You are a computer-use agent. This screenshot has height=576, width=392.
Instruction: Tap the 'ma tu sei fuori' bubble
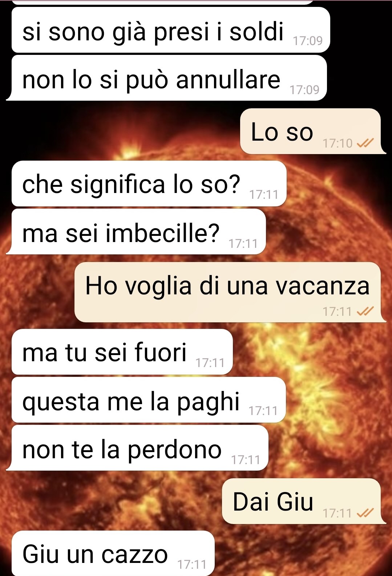[122, 352]
